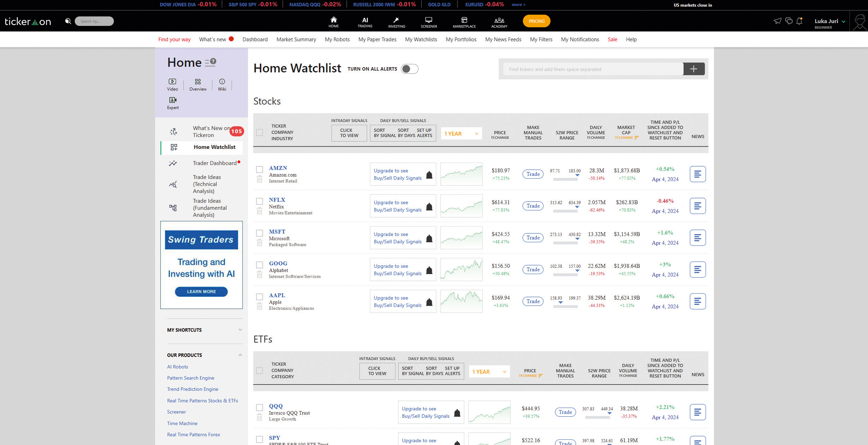This screenshot has width=868, height=445.
Task: Click the top Search by field
Action: pos(94,21)
